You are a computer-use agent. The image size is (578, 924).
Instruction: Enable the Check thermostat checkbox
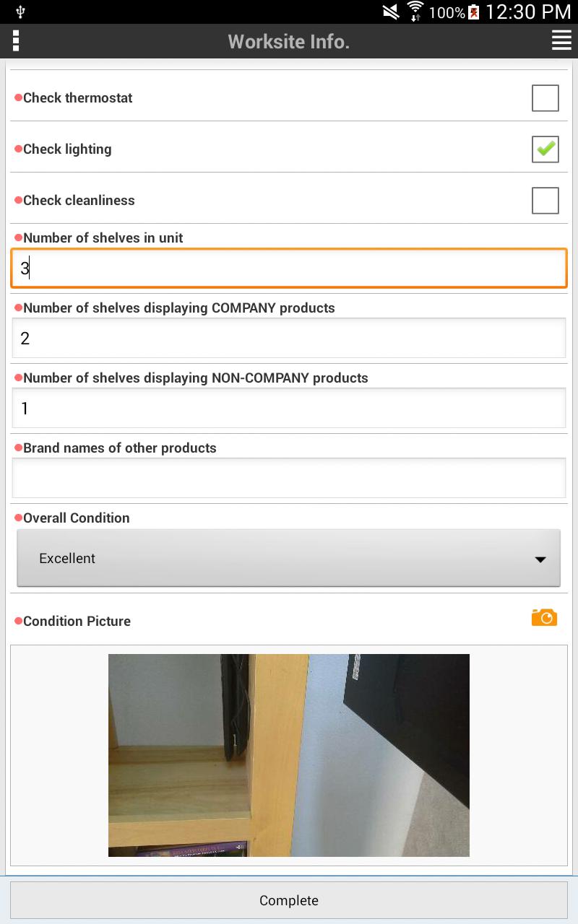click(x=545, y=98)
